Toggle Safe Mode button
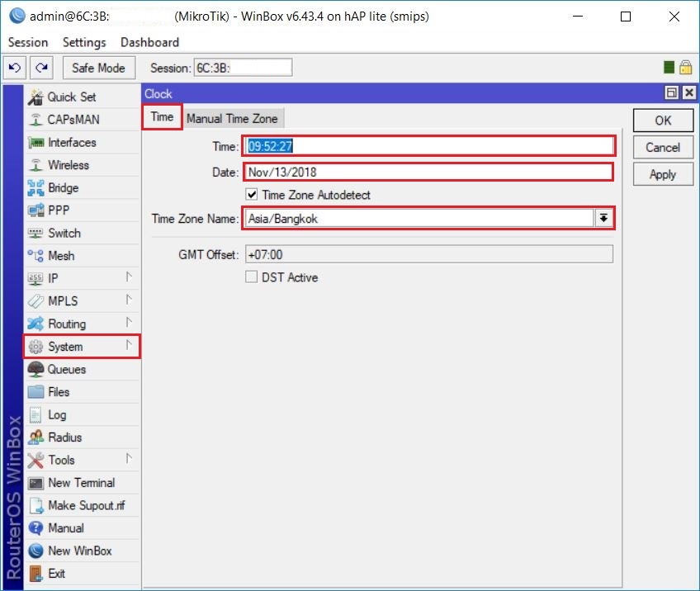Image resolution: width=700 pixels, height=591 pixels. click(x=99, y=68)
